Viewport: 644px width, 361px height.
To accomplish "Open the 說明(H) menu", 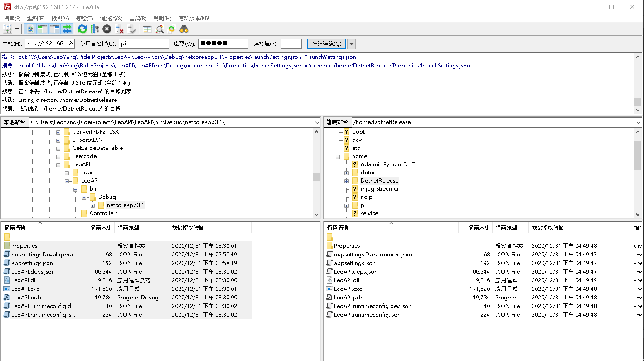I will pos(162,18).
